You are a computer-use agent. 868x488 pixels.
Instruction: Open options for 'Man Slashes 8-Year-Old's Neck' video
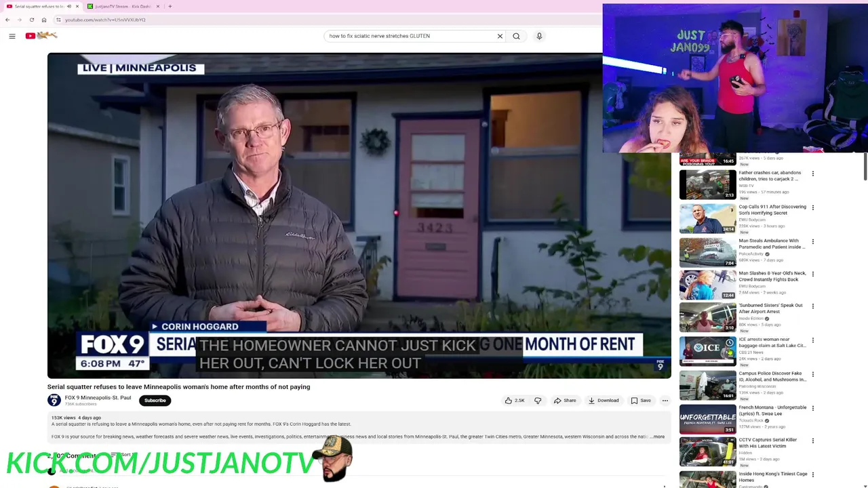[813, 274]
